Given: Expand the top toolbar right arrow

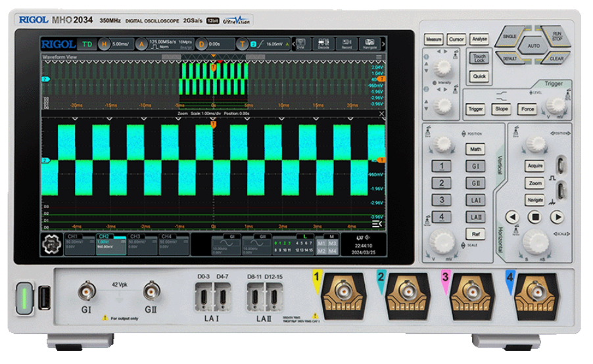Looking at the screenshot, I should point(383,44).
